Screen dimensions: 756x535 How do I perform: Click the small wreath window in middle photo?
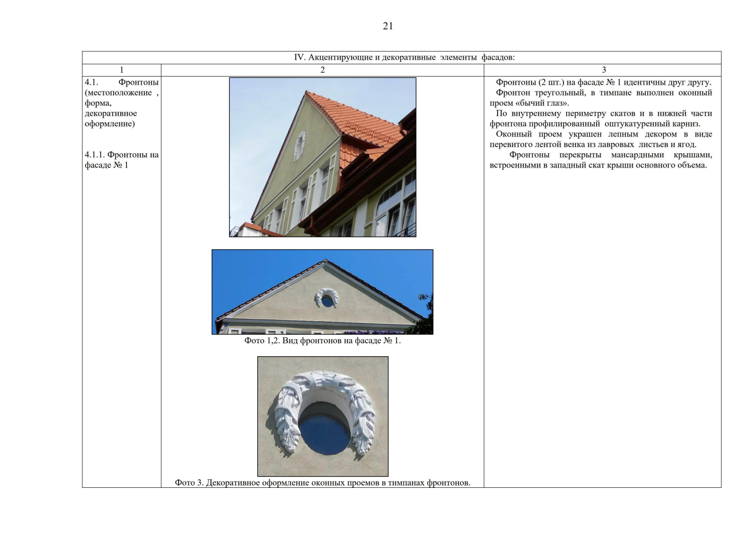pyautogui.click(x=327, y=298)
